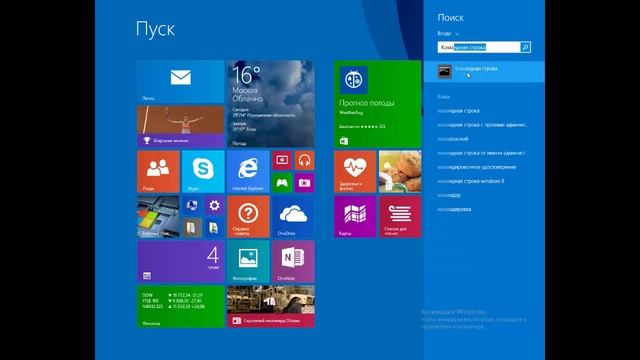Open the OneDrive cloud tile
Screen dimensions: 640x360
pyautogui.click(x=293, y=216)
